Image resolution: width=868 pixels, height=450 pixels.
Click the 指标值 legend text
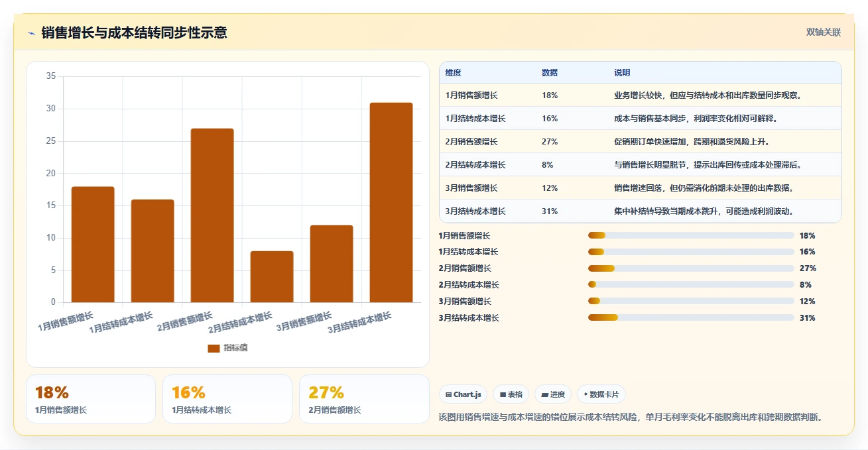coord(235,348)
